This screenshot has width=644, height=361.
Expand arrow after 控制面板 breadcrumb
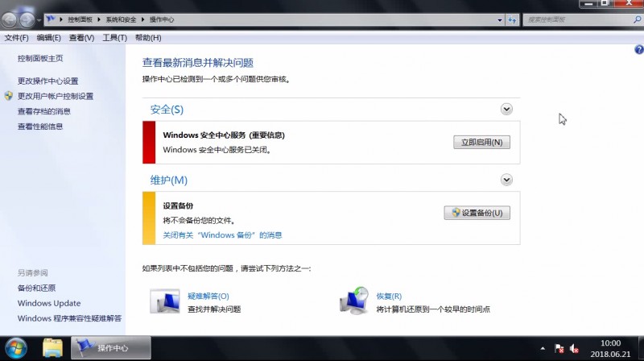99,19
